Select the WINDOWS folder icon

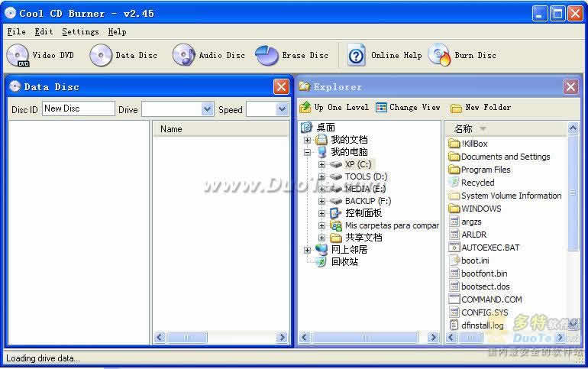point(454,209)
